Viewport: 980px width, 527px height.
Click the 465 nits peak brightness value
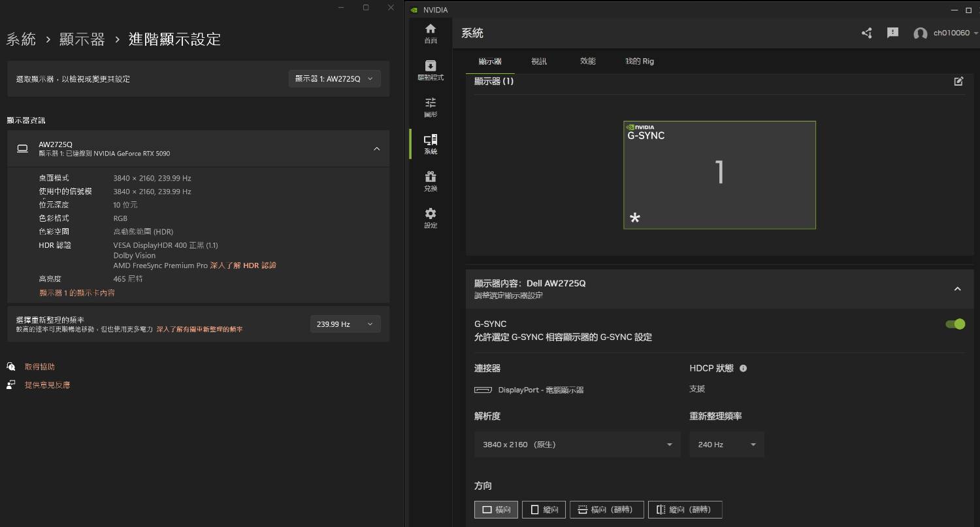point(128,279)
